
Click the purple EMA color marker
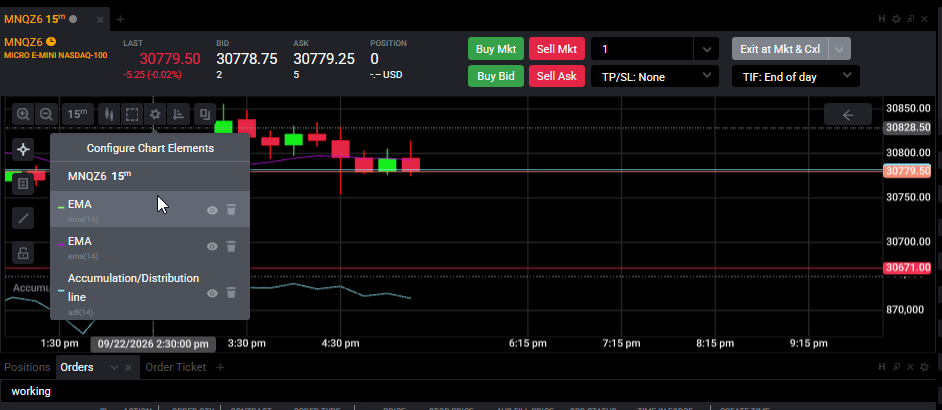pyautogui.click(x=61, y=243)
